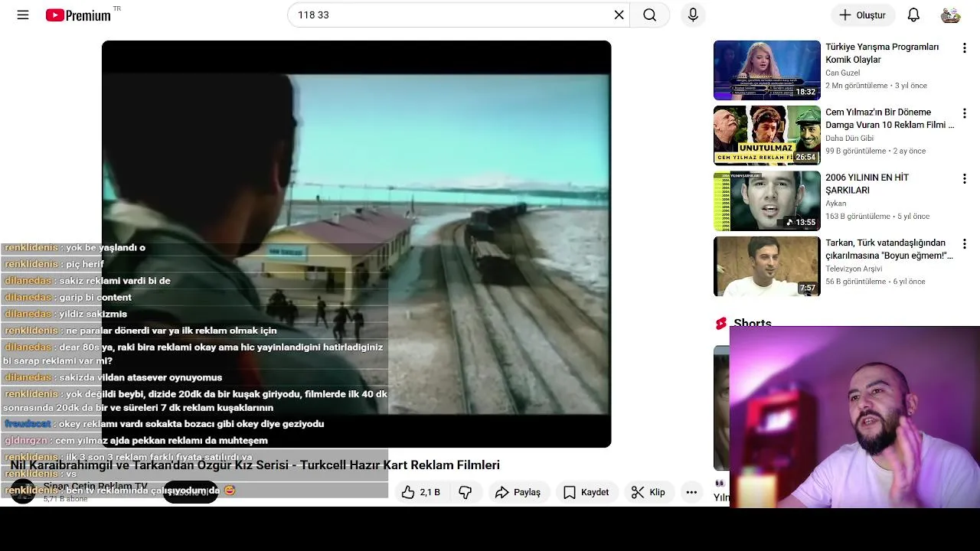Viewport: 980px width, 551px height.
Task: Click the Shorts section icon
Action: [720, 324]
